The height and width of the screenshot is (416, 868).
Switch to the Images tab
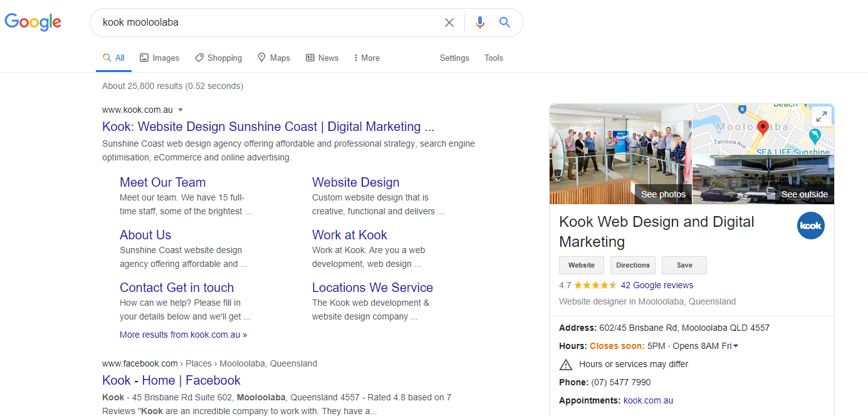[159, 58]
